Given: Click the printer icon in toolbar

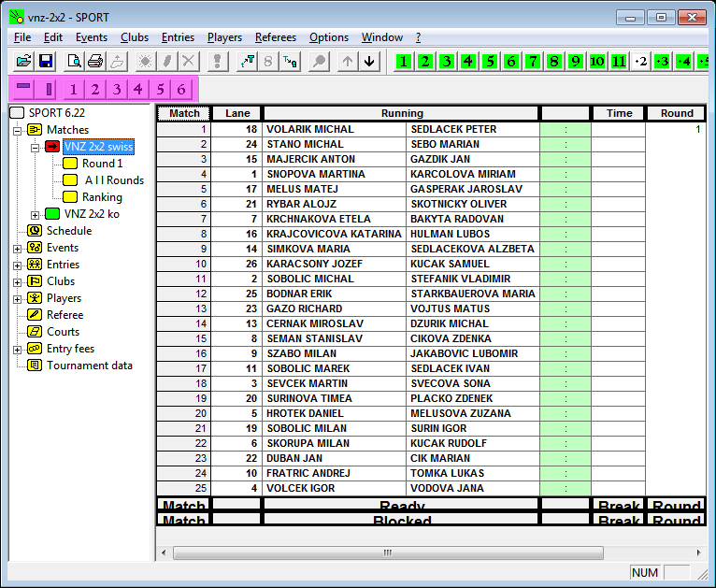Looking at the screenshot, I should pos(94,62).
